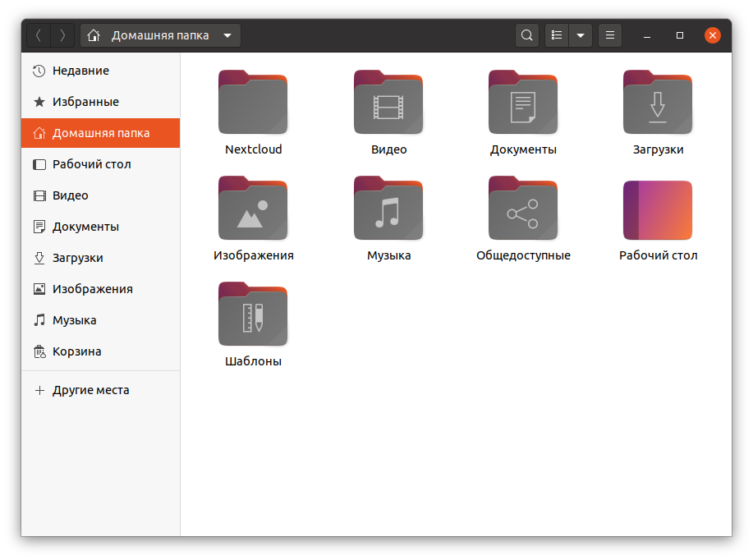753x560 pixels.
Task: Minimize the file manager window
Action: tap(647, 35)
